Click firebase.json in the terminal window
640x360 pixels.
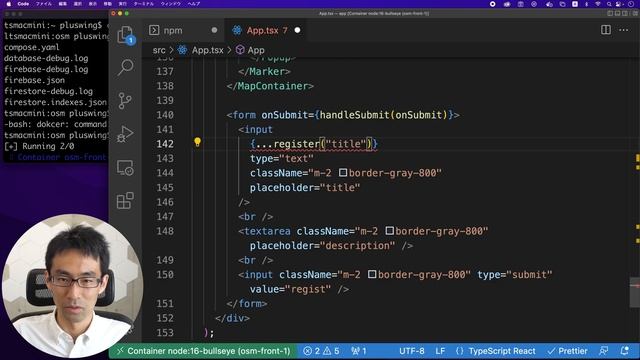pos(34,80)
